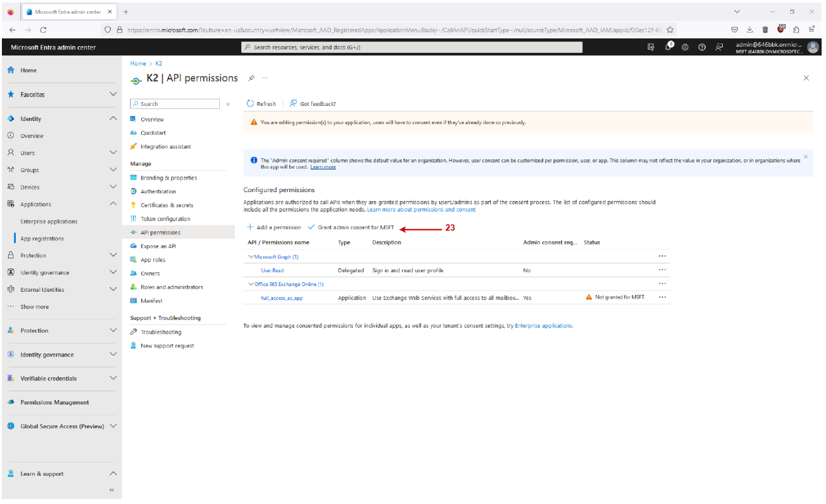Click the Refresh button in the command bar
This screenshot has height=504, width=826.
[261, 104]
